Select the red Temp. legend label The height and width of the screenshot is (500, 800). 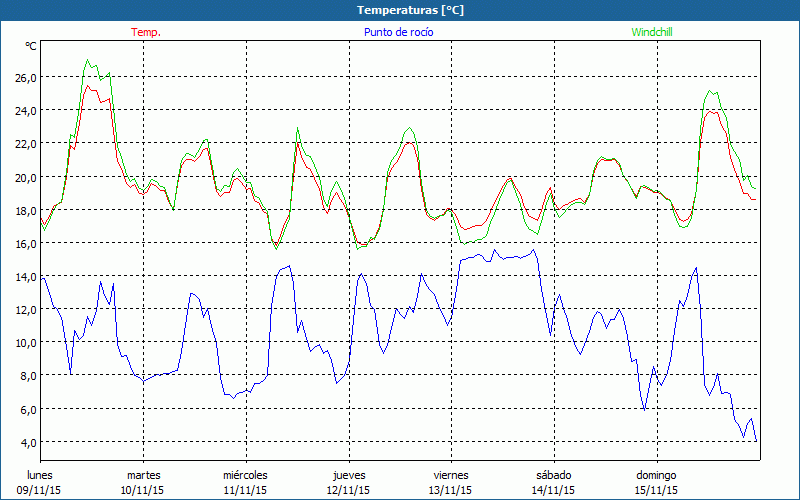coord(146,32)
